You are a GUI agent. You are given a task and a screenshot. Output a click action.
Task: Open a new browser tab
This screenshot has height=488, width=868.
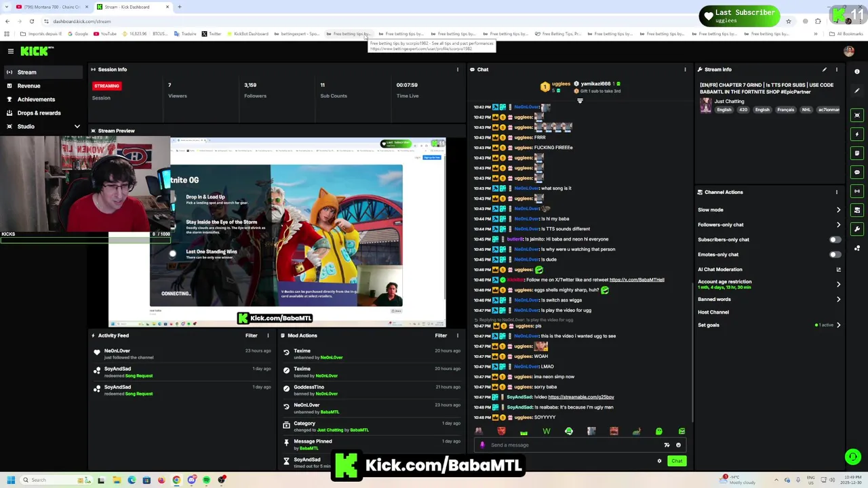tap(179, 7)
